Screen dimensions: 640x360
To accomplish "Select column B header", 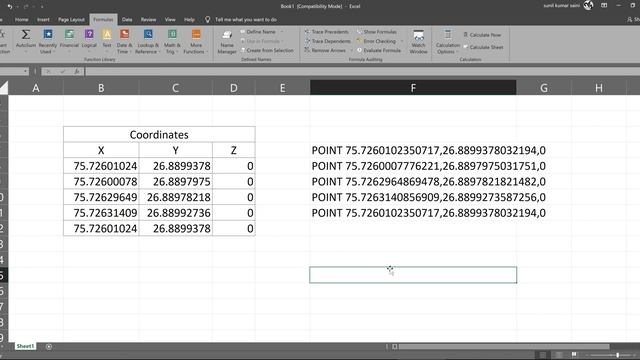I will (x=101, y=88).
